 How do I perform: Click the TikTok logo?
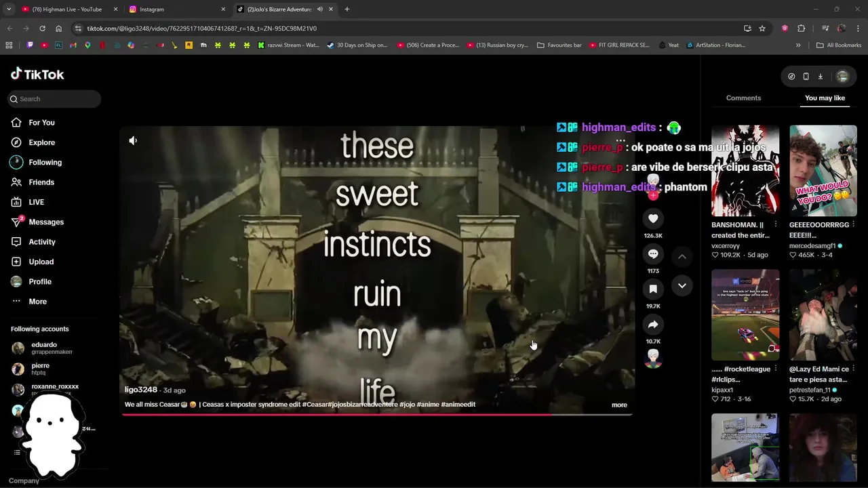[x=37, y=74]
